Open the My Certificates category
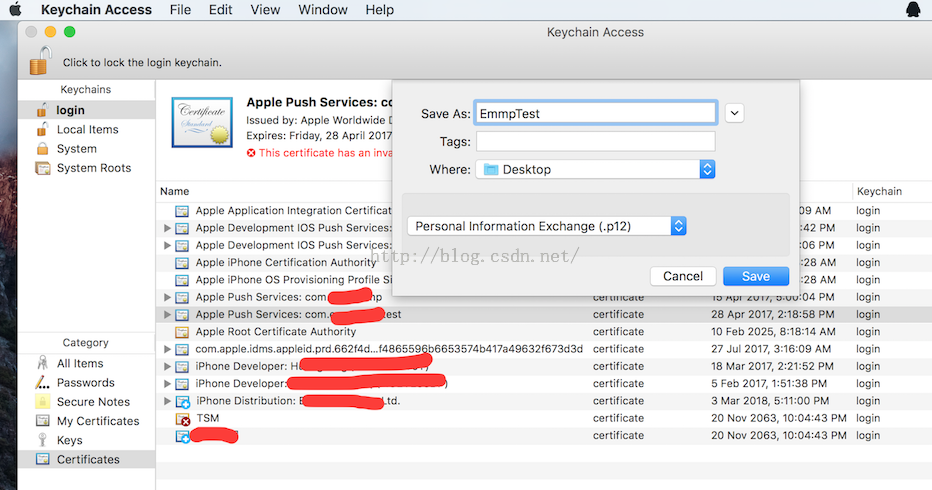The image size is (932, 490). point(97,421)
